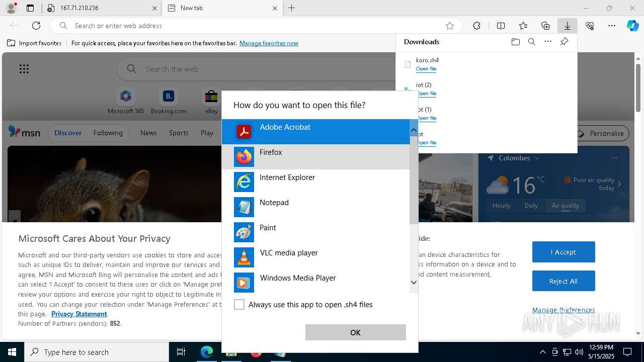
Task: Open Windows Start menu
Action: pyautogui.click(x=12, y=352)
